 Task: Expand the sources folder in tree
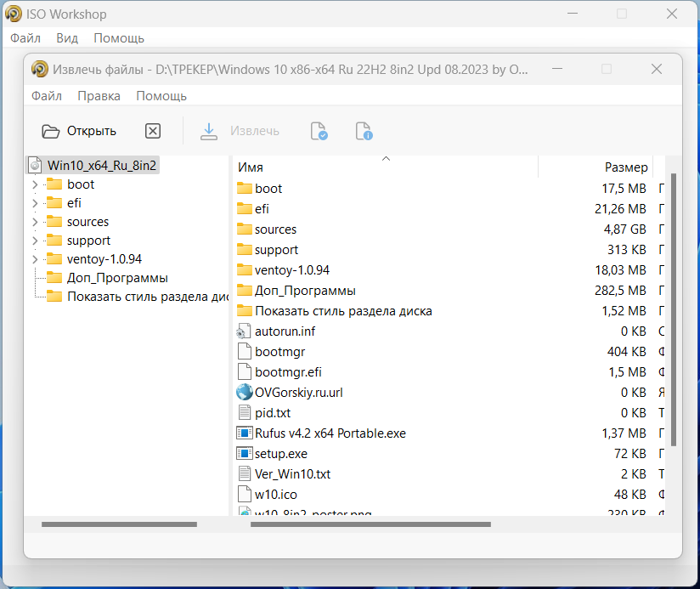(35, 222)
